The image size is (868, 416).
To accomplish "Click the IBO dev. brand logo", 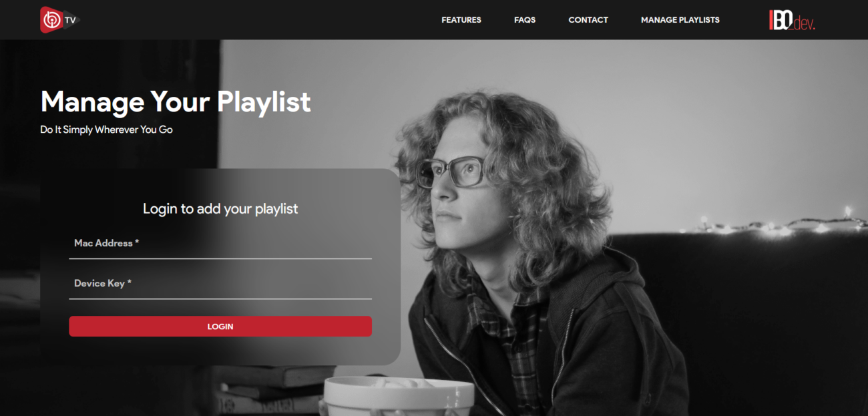I will (793, 20).
